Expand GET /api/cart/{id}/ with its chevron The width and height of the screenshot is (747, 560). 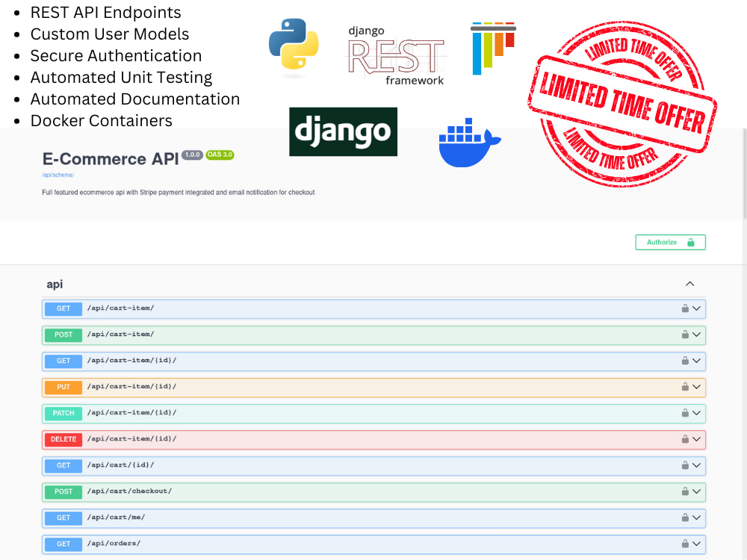point(696,466)
